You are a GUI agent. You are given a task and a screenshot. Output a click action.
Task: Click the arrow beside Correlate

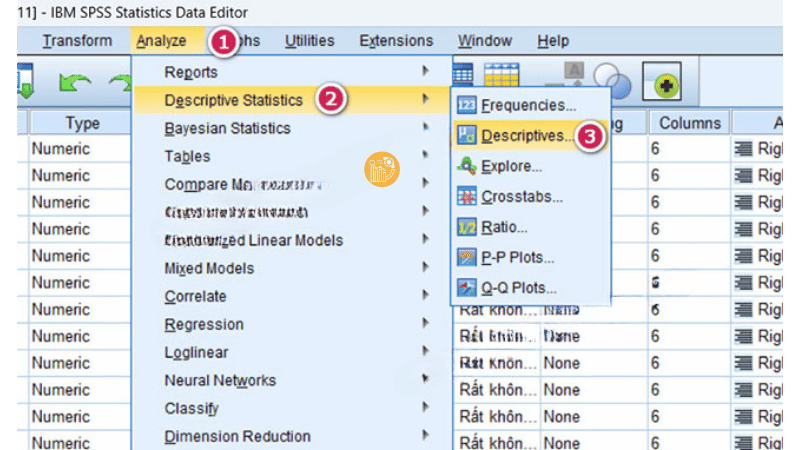pos(425,295)
